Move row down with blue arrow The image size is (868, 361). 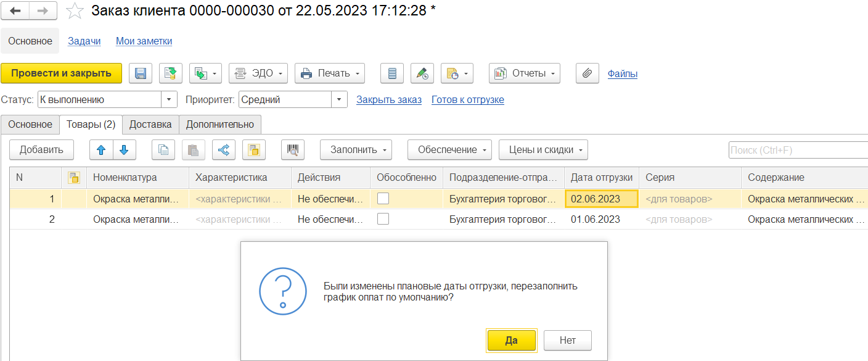pyautogui.click(x=124, y=150)
